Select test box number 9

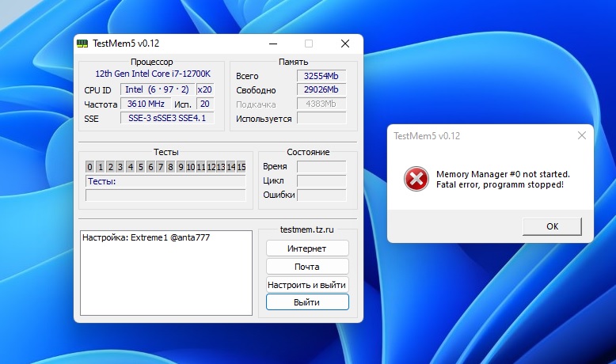pos(181,167)
